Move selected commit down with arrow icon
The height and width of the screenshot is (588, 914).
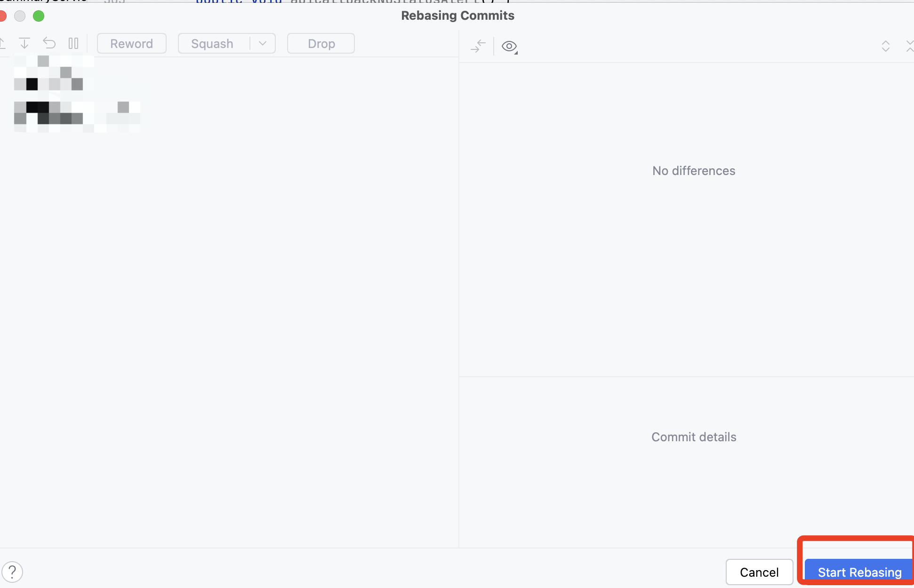pos(24,43)
